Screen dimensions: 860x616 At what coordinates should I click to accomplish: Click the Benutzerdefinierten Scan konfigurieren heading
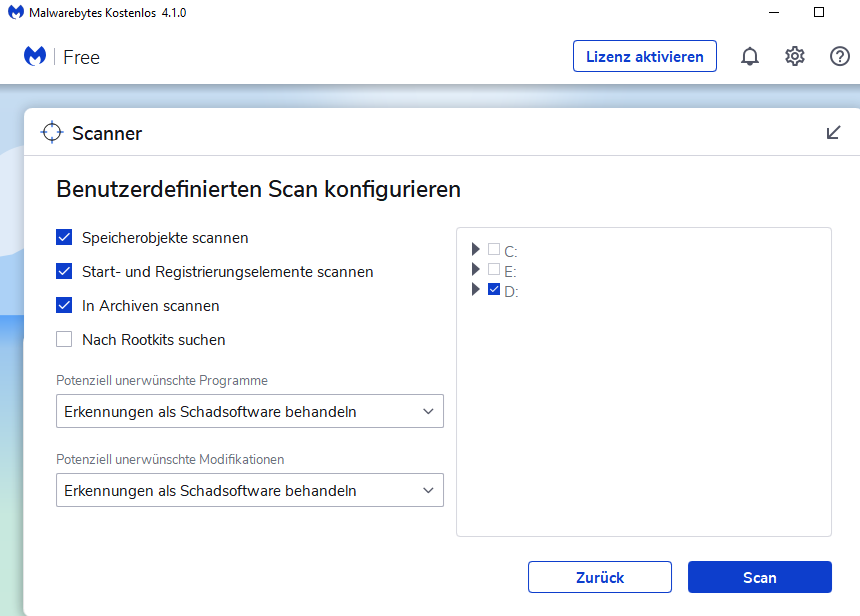tap(258, 189)
